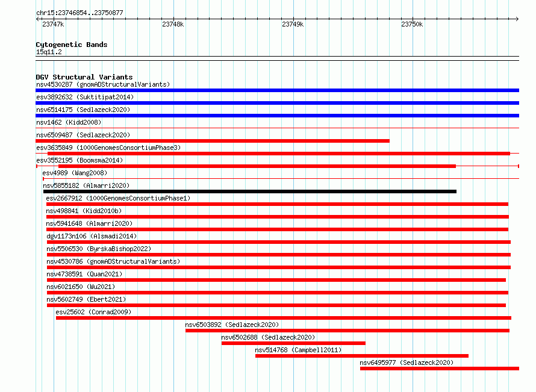Click the black bar for nsv5855182 Almarri2020

click(250, 191)
